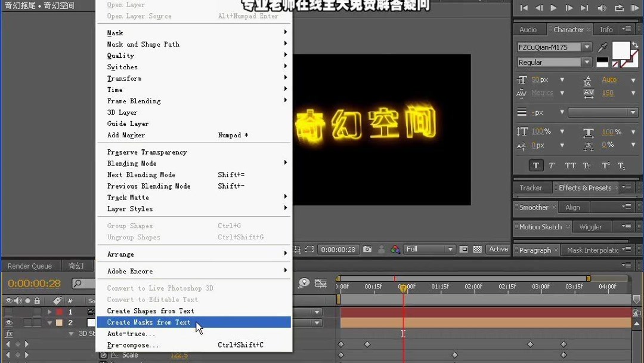Enable the lock on layer 1
Screen dimensions: 644x363
coord(37,312)
